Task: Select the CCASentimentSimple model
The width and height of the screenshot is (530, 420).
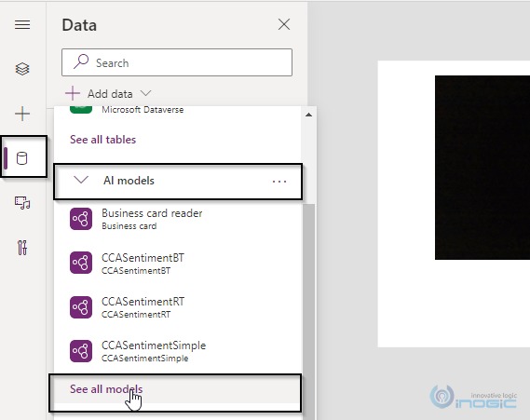Action: coord(178,351)
